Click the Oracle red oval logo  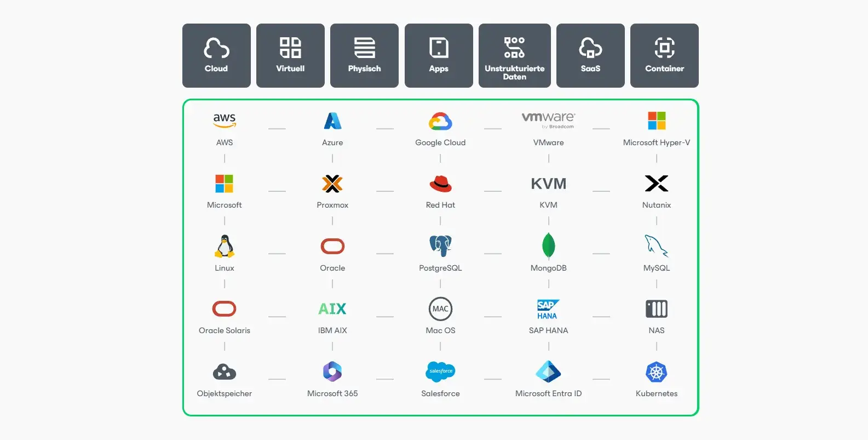[332, 246]
